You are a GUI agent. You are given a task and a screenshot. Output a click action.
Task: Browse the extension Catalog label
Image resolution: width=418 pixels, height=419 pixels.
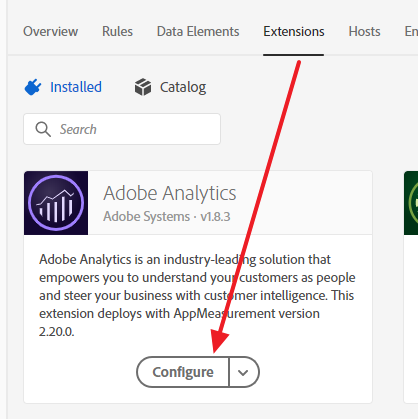(x=183, y=87)
